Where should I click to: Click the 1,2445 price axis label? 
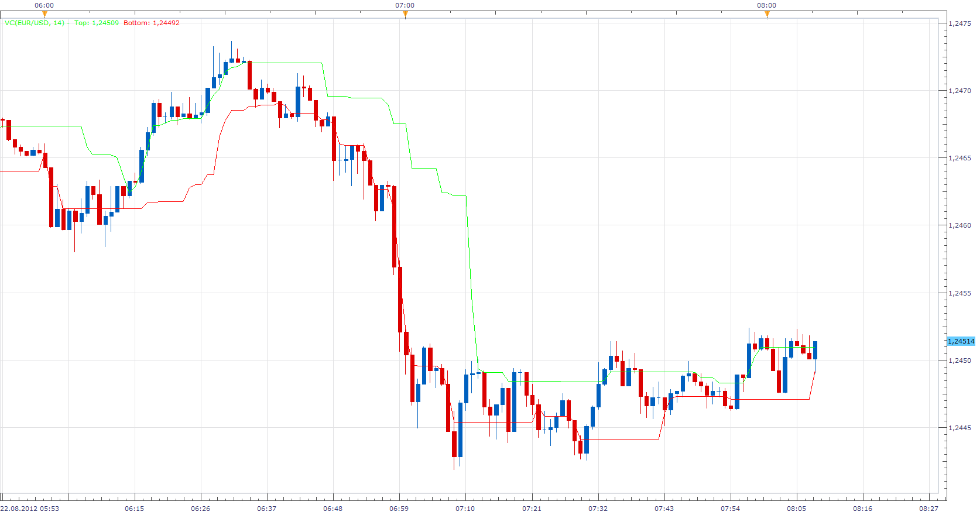coord(960,428)
